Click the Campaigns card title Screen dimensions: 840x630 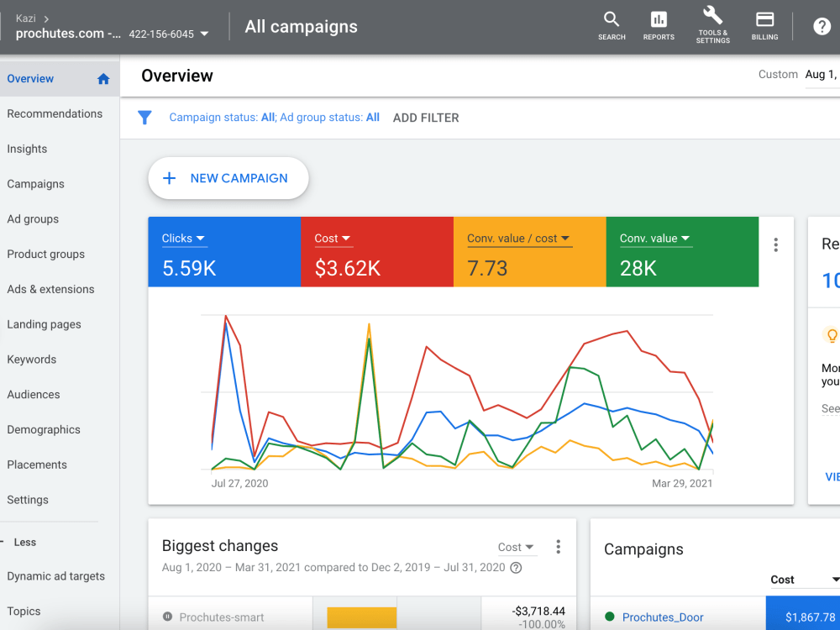click(643, 549)
